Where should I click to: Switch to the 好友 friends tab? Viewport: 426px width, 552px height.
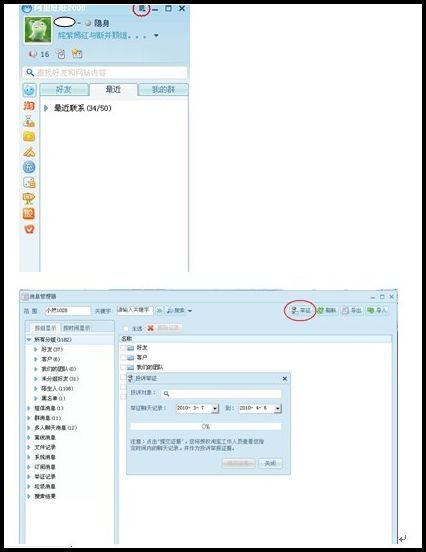[x=64, y=89]
